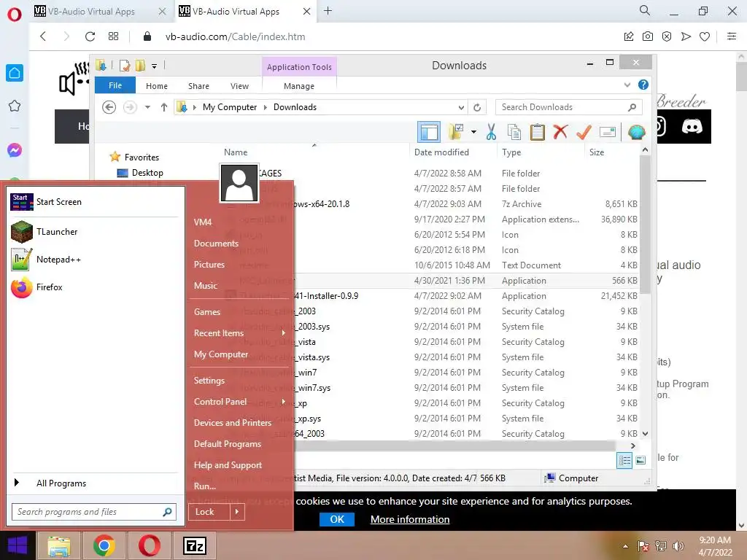Click Explorer Back arrow button
Screen dimensions: 747x560
109,107
